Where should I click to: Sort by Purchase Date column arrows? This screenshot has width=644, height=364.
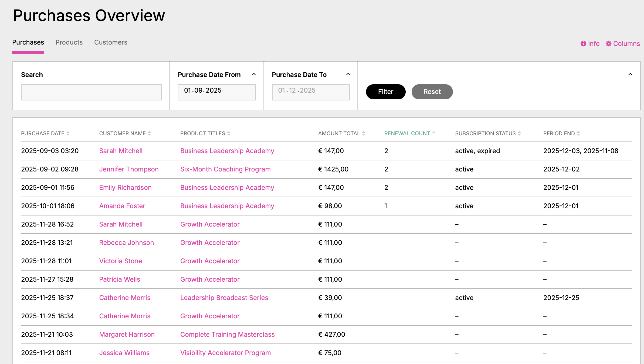pos(68,133)
